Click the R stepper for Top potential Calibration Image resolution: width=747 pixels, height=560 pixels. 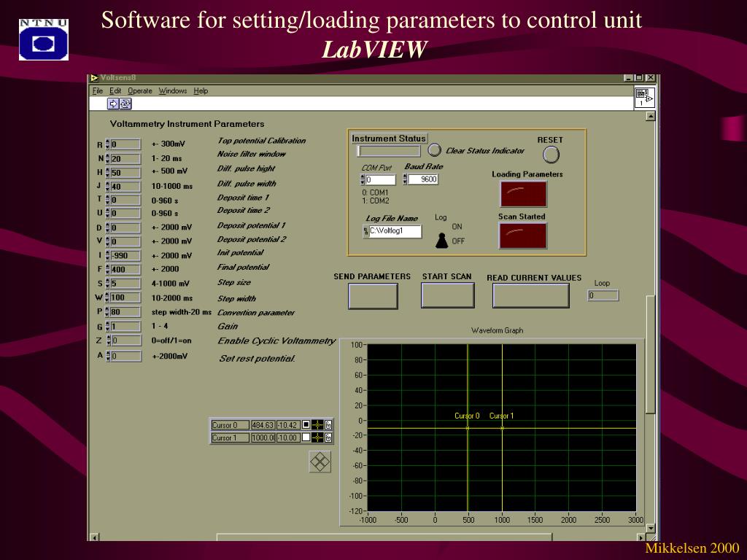(107, 144)
